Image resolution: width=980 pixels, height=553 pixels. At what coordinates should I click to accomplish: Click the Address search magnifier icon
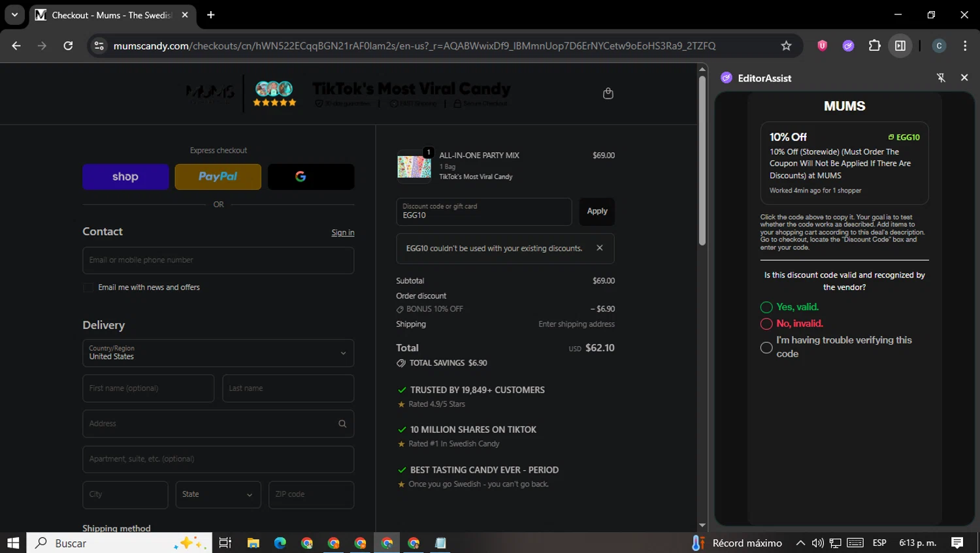coord(342,424)
